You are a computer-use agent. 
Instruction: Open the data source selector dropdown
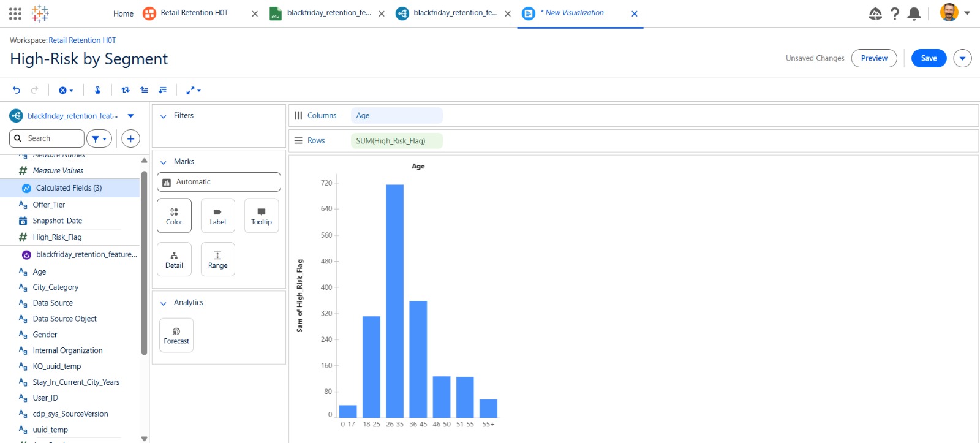click(x=130, y=115)
